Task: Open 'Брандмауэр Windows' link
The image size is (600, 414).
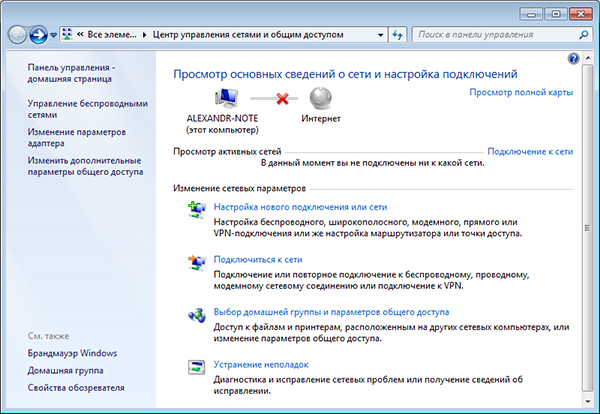Action: (x=72, y=353)
